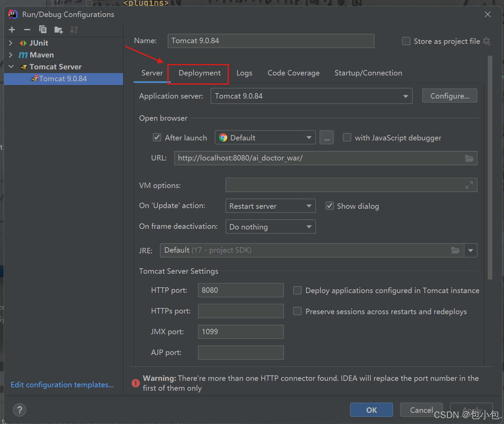Switch to the Code Coverage tab
This screenshot has width=504, height=424.
(293, 73)
